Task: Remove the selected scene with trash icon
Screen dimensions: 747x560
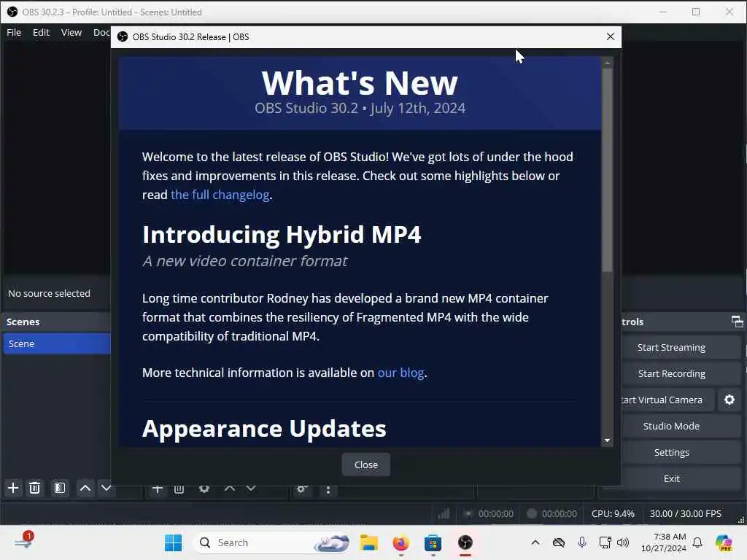Action: pos(35,488)
